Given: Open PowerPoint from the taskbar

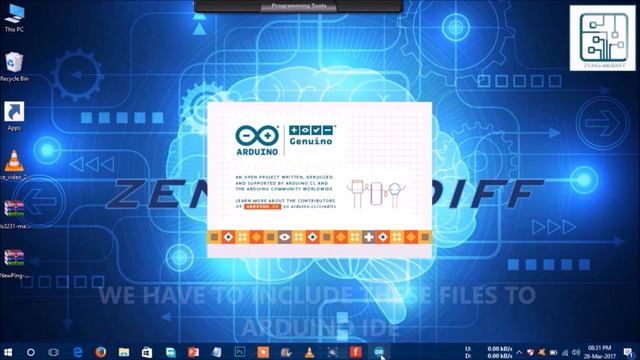Looking at the screenshot, I should tap(193, 352).
